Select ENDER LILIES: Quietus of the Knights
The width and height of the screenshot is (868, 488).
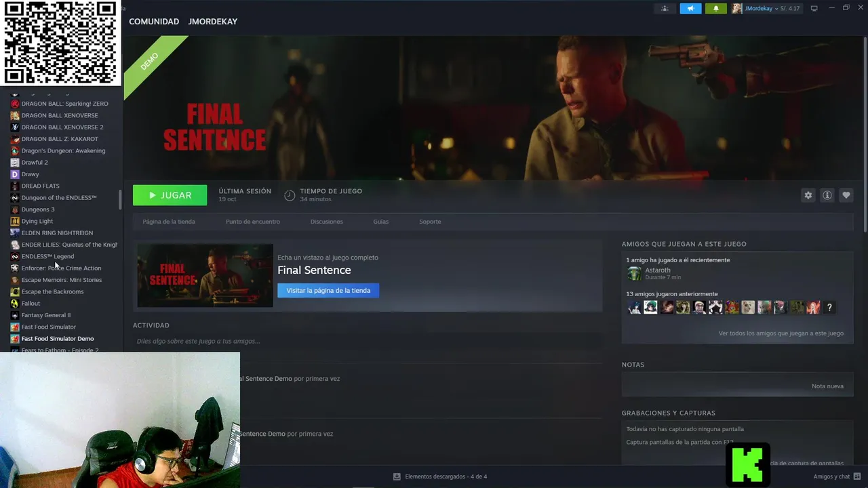69,245
